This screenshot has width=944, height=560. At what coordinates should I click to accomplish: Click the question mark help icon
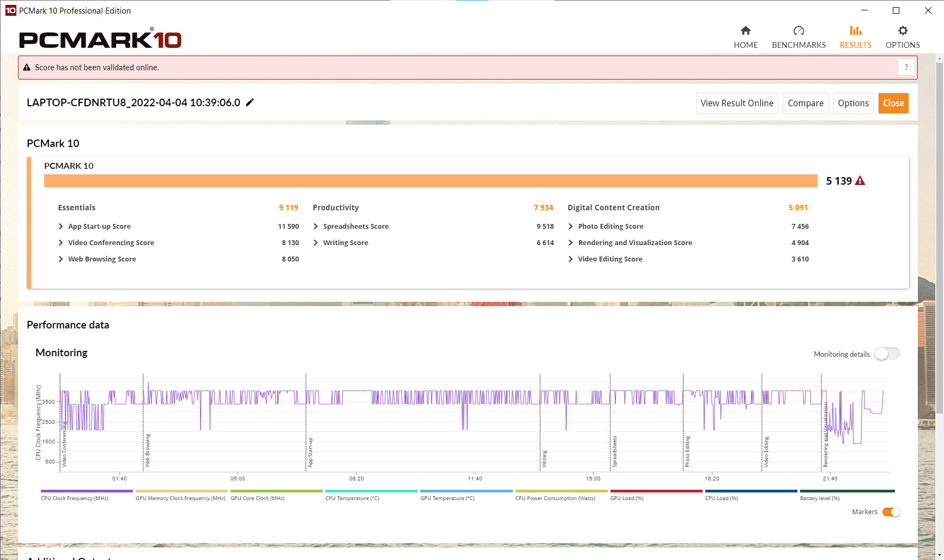point(906,67)
